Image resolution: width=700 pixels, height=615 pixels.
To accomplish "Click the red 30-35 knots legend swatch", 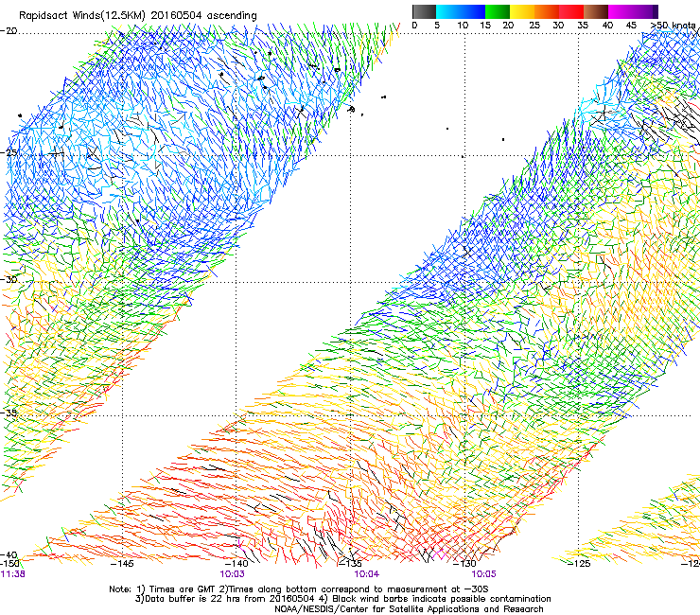I will [x=571, y=11].
